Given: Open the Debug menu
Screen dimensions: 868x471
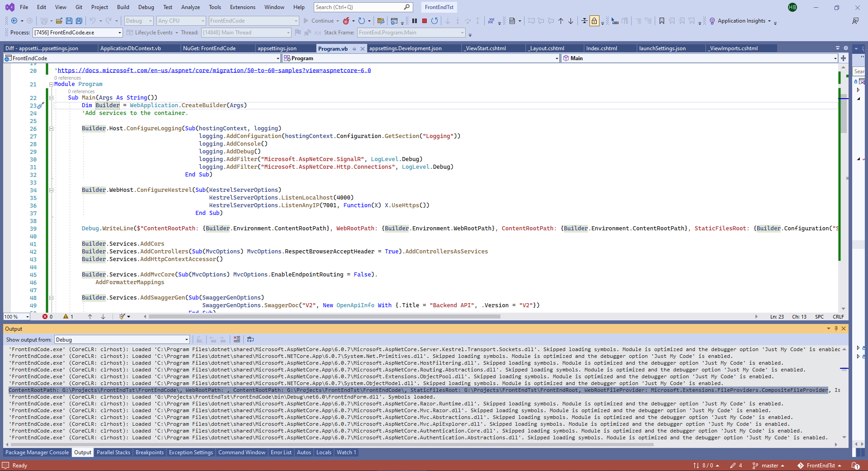Looking at the screenshot, I should [146, 7].
